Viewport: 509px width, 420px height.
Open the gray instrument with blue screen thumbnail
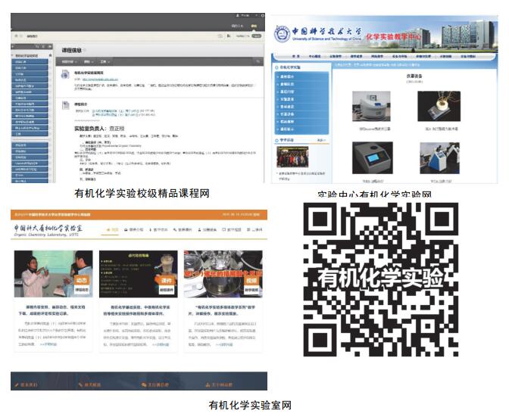[373, 157]
